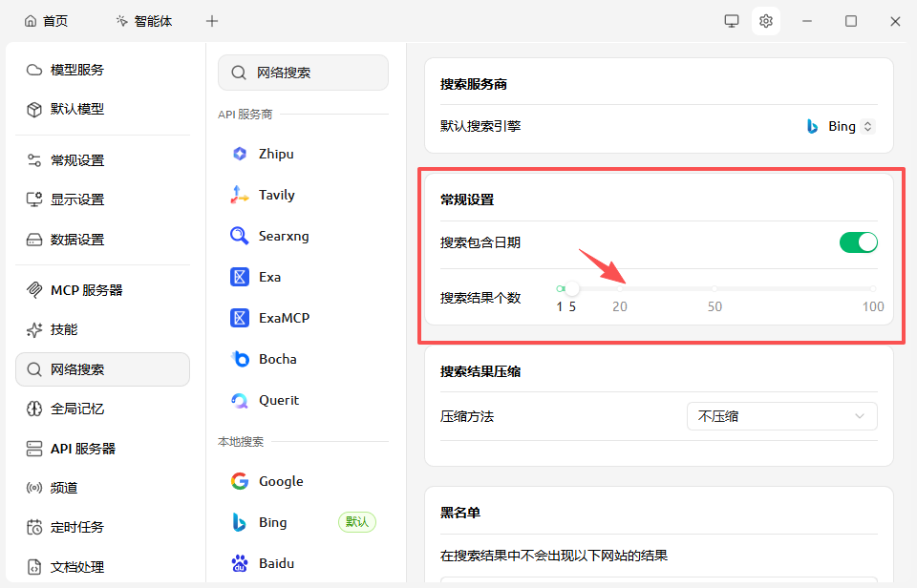The image size is (917, 588).
Task: Select the Bing local search icon
Action: click(x=239, y=522)
